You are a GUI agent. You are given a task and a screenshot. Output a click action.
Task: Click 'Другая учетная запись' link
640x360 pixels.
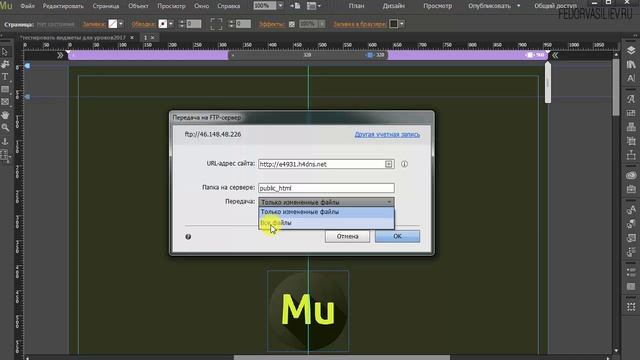[x=387, y=134]
